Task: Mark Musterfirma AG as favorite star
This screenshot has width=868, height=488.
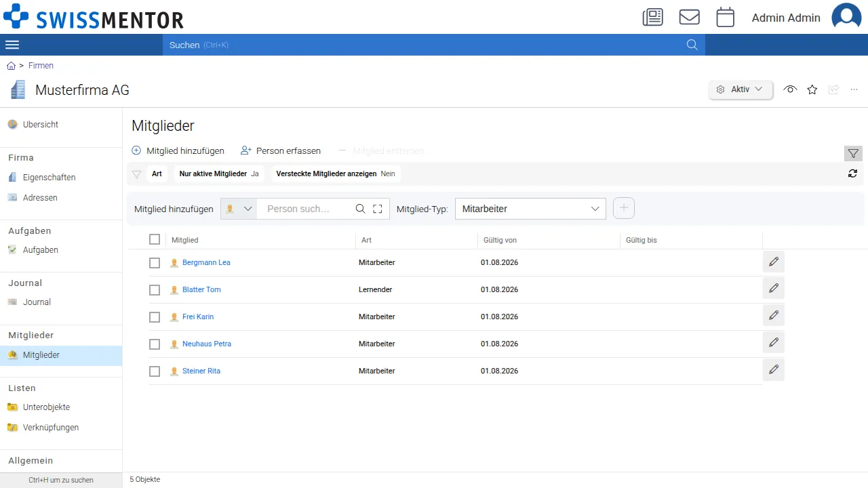Action: (x=812, y=89)
